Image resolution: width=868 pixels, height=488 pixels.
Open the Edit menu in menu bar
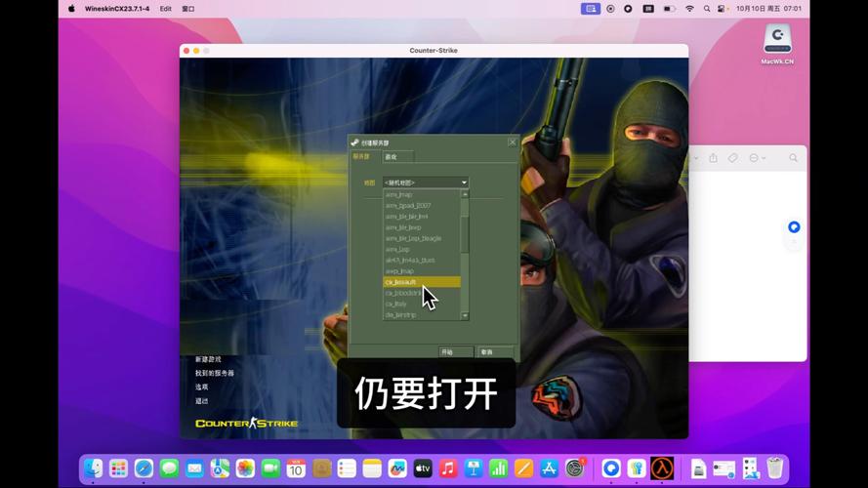pyautogui.click(x=165, y=8)
